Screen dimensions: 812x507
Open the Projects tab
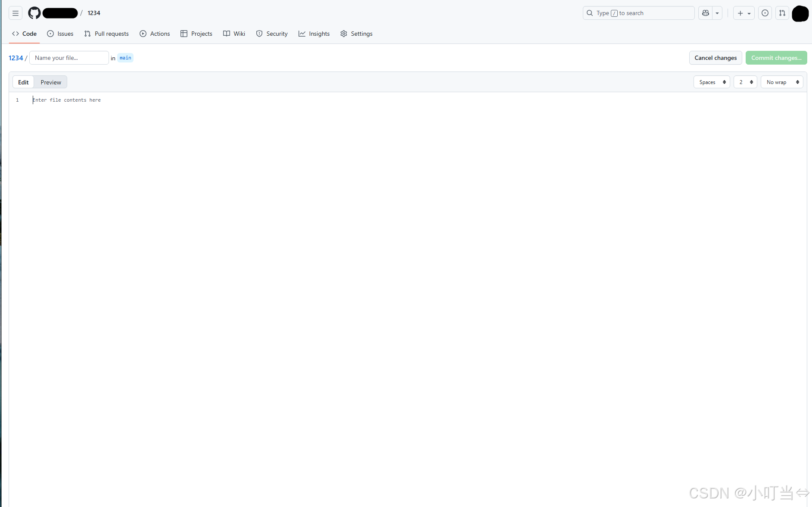196,34
